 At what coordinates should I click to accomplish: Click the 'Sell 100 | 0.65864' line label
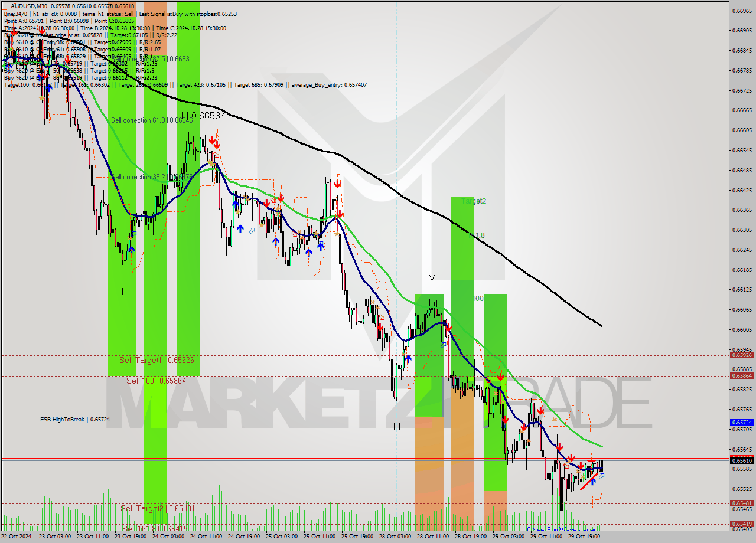[x=156, y=381]
